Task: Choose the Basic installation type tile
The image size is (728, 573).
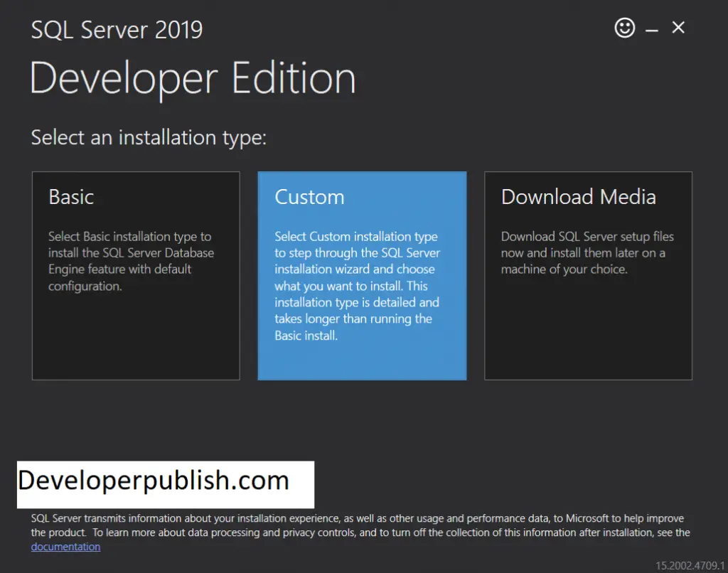Action: tap(136, 276)
